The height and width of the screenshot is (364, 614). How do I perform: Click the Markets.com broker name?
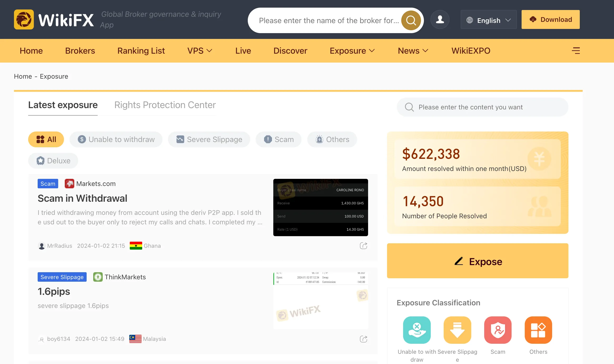click(96, 184)
